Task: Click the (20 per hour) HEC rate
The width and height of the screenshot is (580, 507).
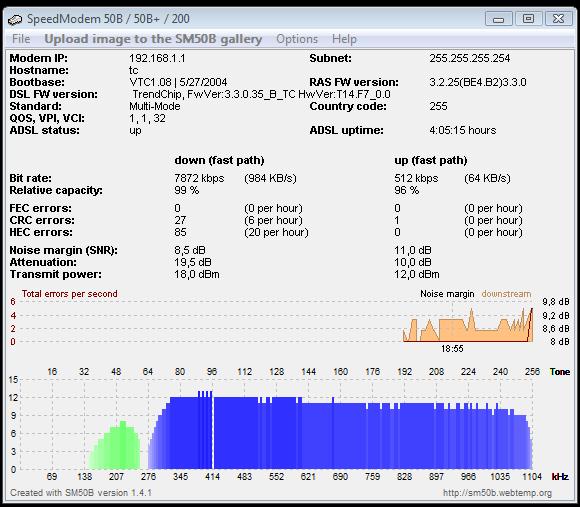Action: pos(276,232)
